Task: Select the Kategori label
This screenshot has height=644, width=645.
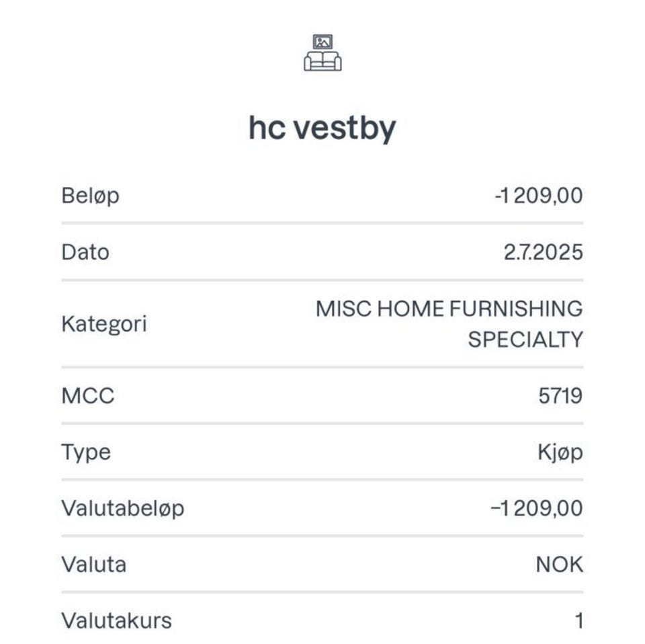Action: coord(103,324)
